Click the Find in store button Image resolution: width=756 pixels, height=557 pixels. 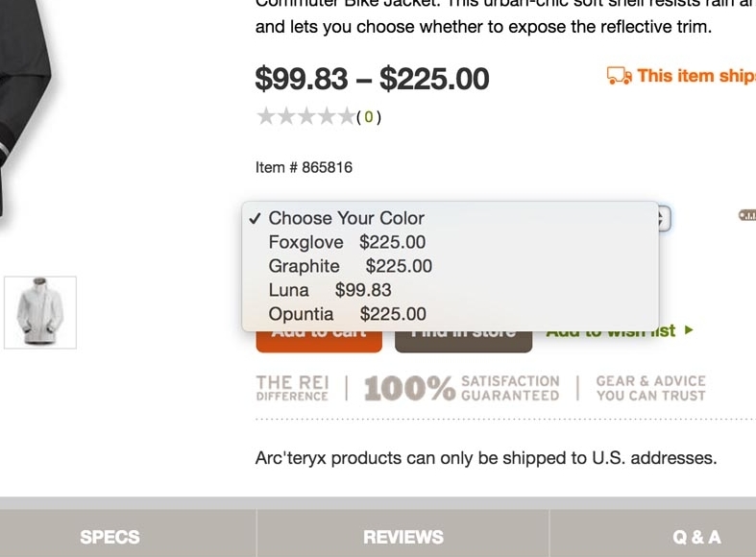[x=464, y=340]
